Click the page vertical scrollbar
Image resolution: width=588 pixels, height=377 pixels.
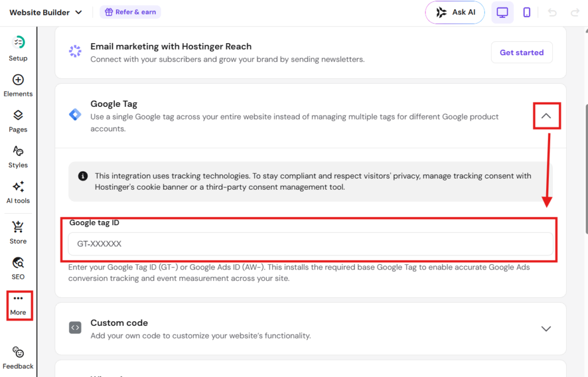(586, 169)
